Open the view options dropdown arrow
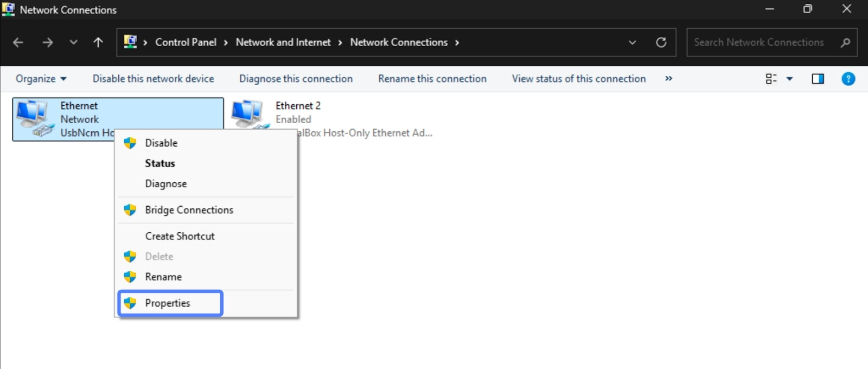The image size is (868, 369). [x=790, y=79]
